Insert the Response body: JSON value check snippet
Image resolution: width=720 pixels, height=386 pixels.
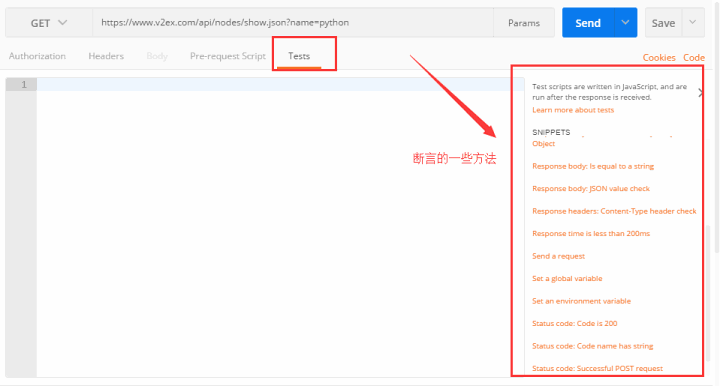click(591, 189)
